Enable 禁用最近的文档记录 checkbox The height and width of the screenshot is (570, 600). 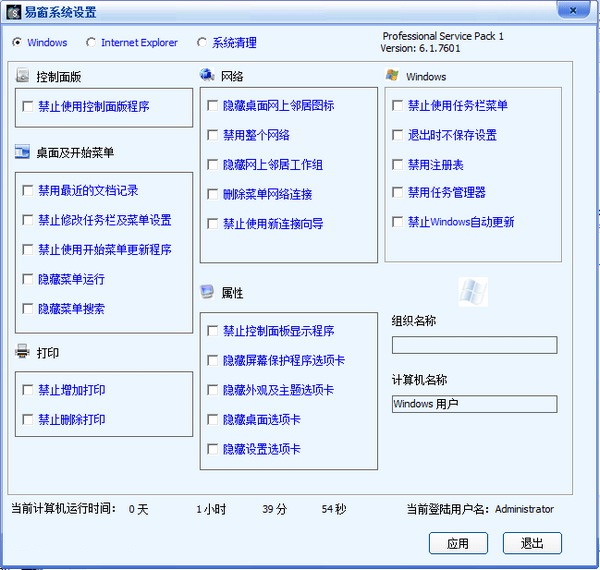[28, 190]
